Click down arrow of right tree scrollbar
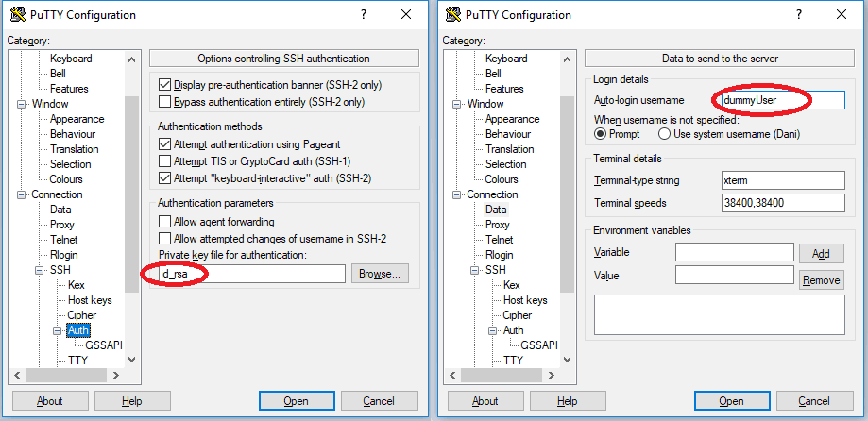This screenshot has height=421, width=868. tap(567, 360)
